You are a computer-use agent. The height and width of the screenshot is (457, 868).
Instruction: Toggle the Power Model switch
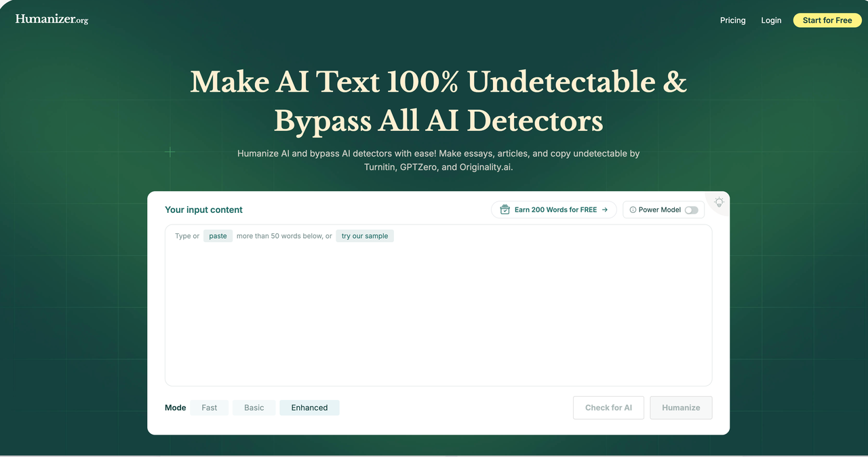coord(691,210)
